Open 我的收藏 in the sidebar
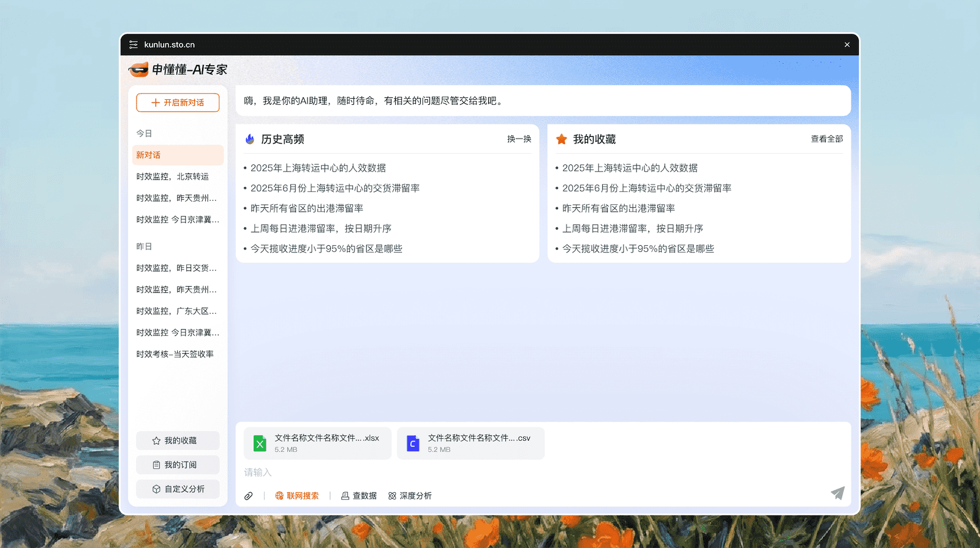Screen dimensions: 980x548 [x=178, y=441]
